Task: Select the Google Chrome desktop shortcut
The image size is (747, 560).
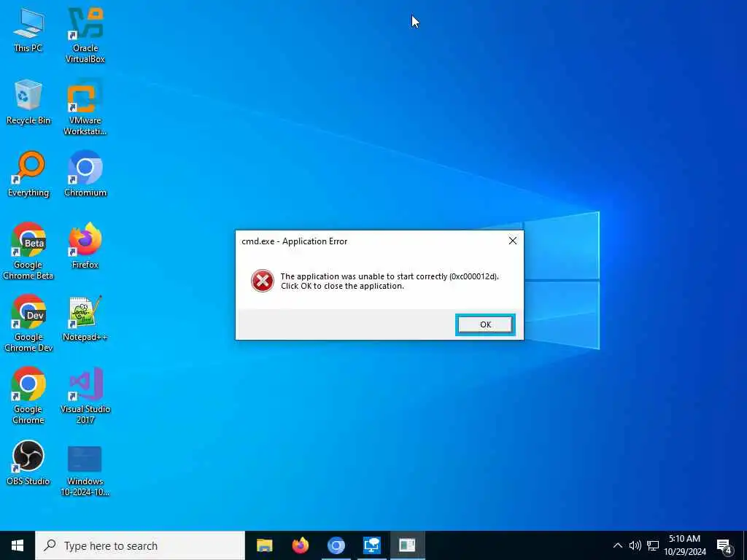Action: click(28, 395)
